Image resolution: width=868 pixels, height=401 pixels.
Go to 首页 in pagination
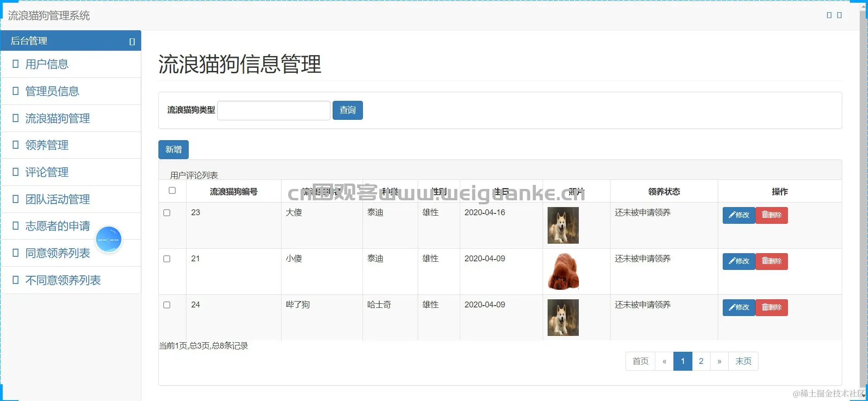coord(640,361)
